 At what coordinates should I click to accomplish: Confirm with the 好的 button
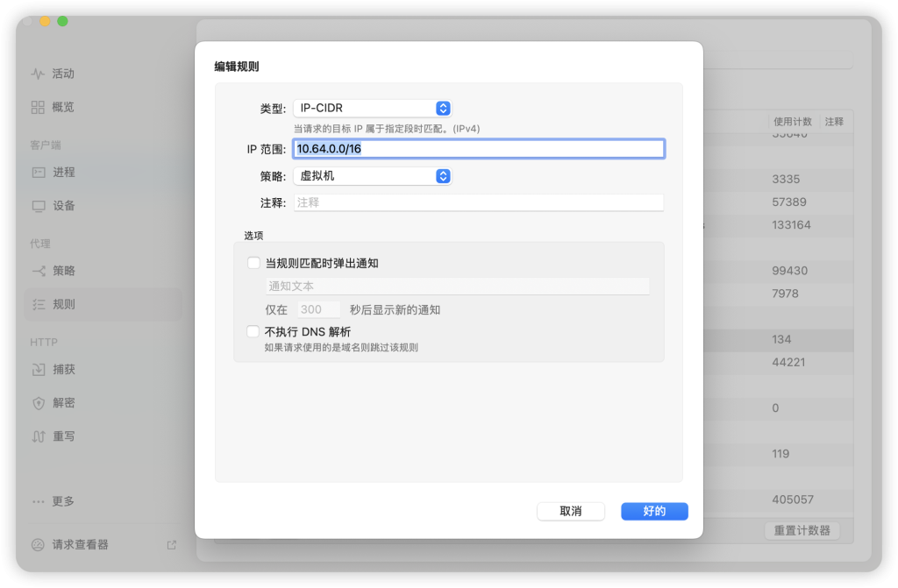click(654, 511)
